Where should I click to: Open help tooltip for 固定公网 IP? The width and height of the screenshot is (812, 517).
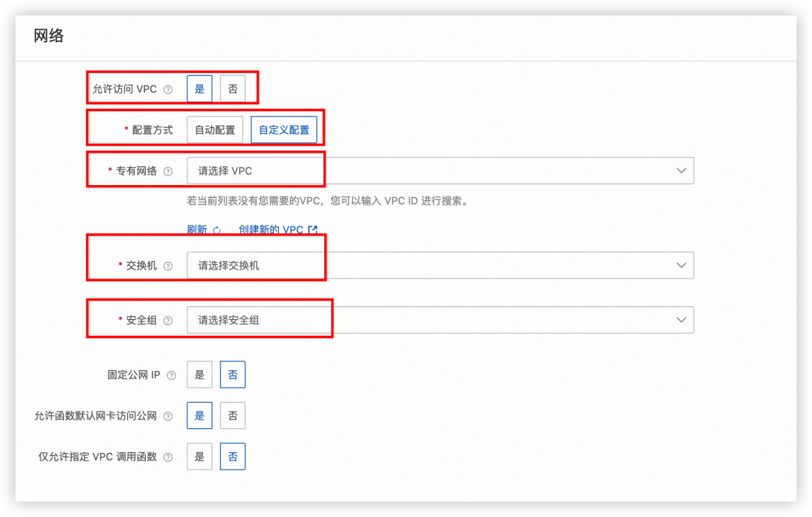click(171, 376)
